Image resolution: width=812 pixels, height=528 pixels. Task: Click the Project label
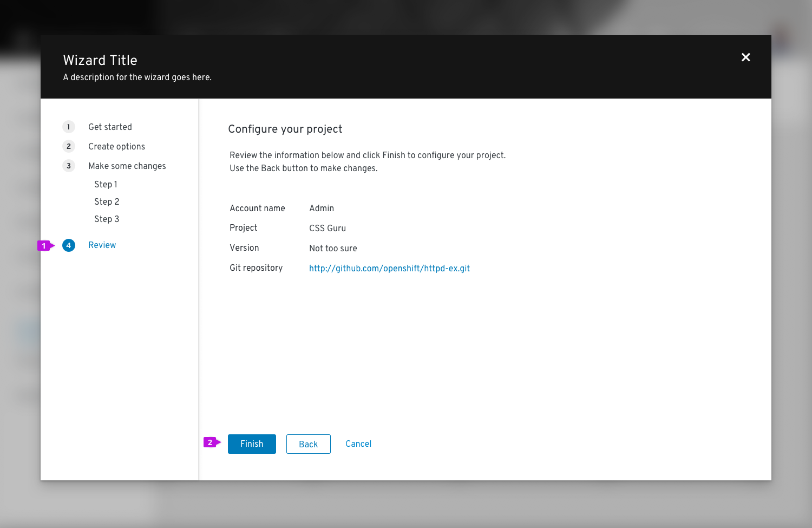click(244, 228)
